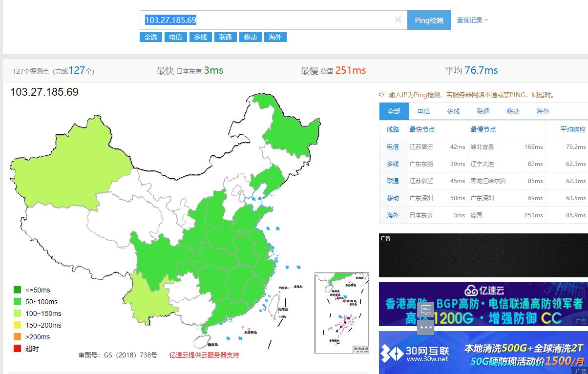588x374 pixels.
Task: Click the South China Sea inset map
Action: coord(341,313)
